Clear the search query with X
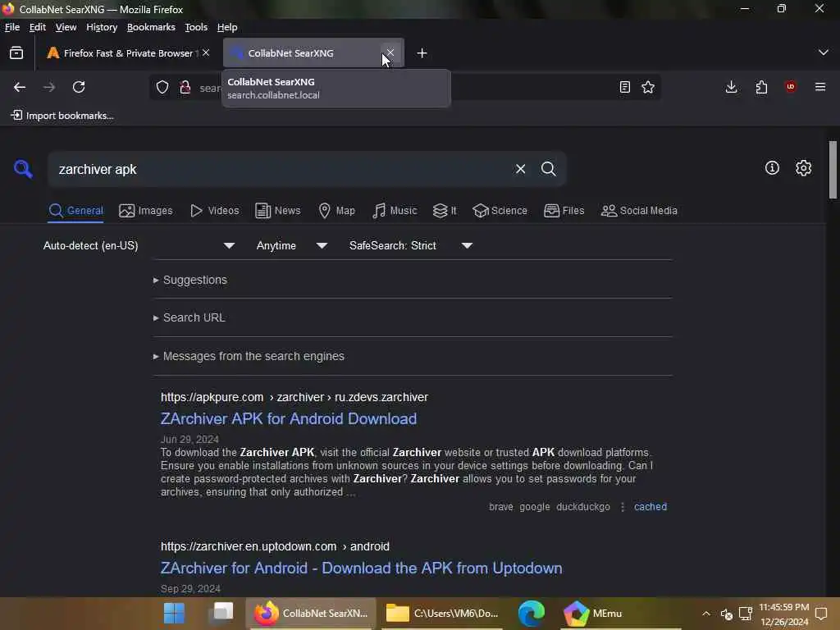Image resolution: width=840 pixels, height=630 pixels. tap(520, 169)
